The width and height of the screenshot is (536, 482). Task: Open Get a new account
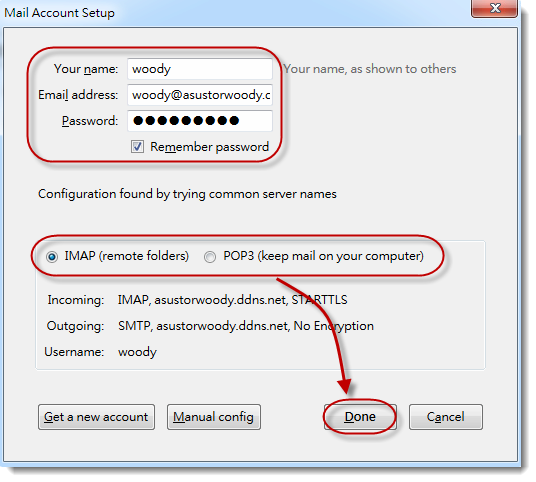(96, 417)
